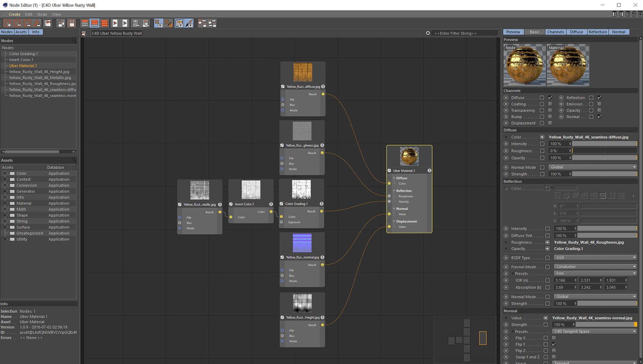Open the Node menu
The height and width of the screenshot is (364, 643).
tap(42, 14)
